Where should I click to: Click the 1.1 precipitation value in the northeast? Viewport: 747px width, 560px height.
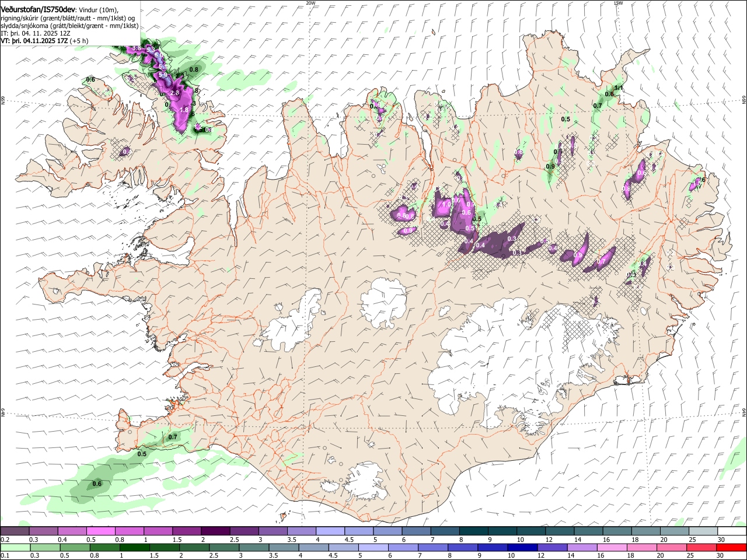coord(619,87)
